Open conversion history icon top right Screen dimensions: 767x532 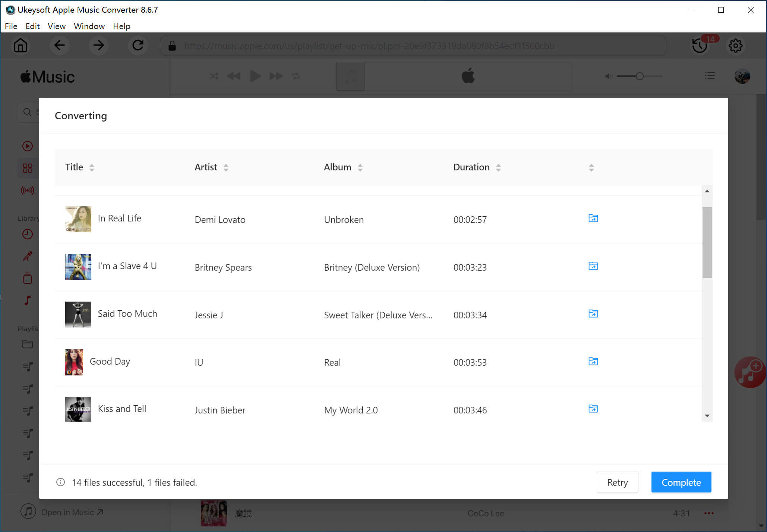(x=700, y=46)
